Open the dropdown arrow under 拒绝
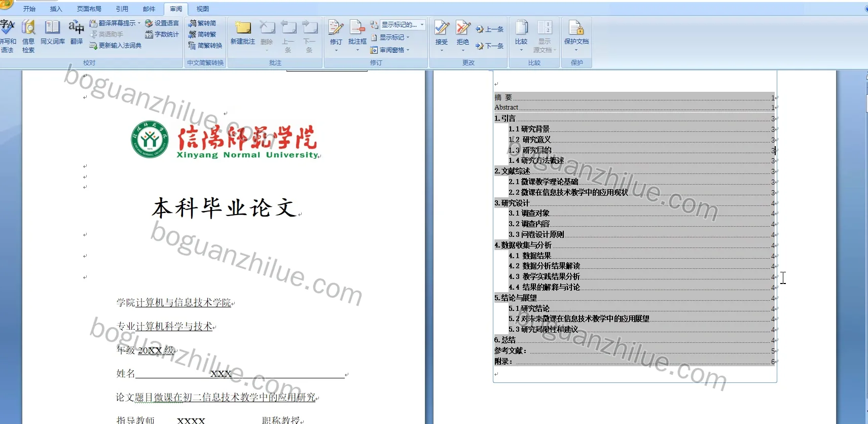The width and height of the screenshot is (868, 424). (x=463, y=50)
